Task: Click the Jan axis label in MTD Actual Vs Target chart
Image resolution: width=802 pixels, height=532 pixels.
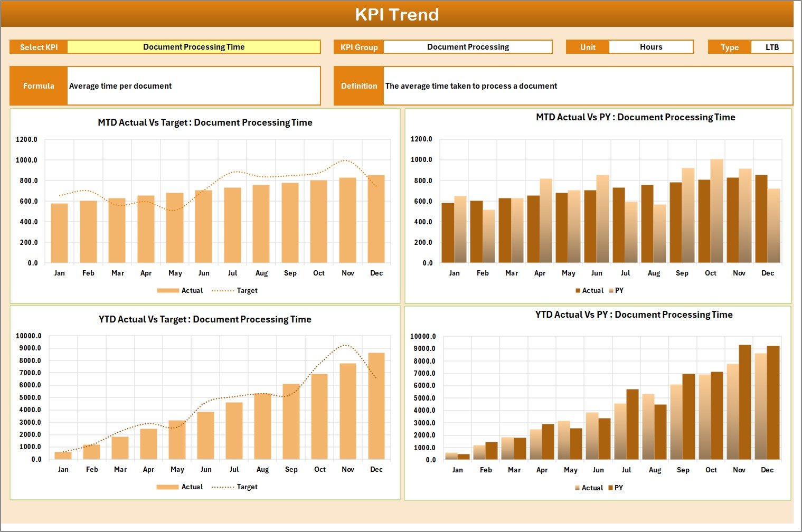Action: tap(59, 273)
